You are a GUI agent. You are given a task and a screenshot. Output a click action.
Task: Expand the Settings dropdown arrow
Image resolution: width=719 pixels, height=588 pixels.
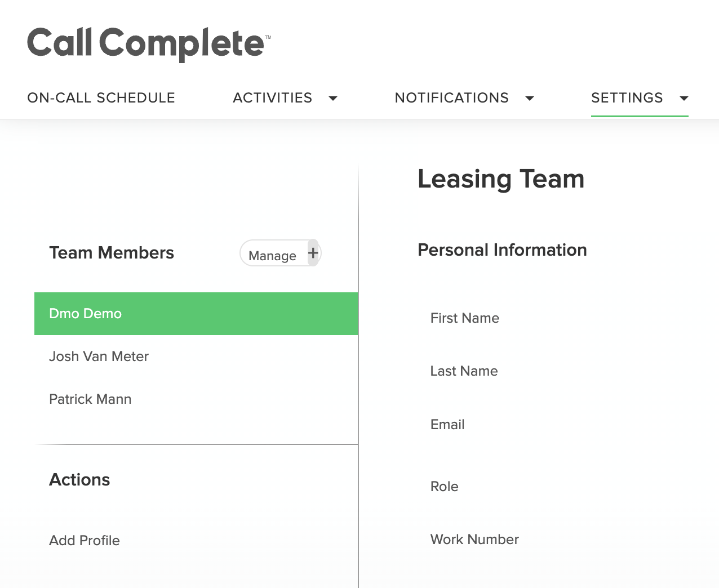point(684,99)
